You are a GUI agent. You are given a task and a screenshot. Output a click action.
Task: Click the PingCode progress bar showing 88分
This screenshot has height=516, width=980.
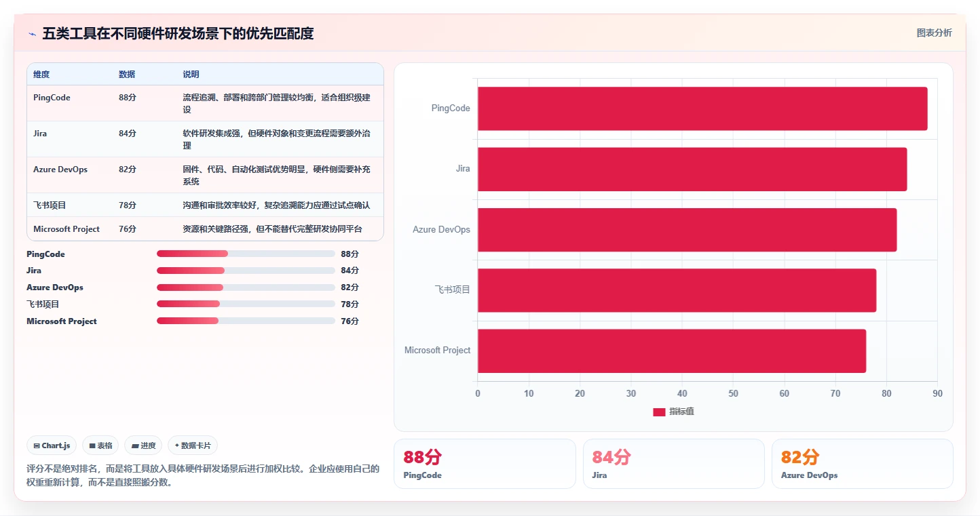coord(246,254)
